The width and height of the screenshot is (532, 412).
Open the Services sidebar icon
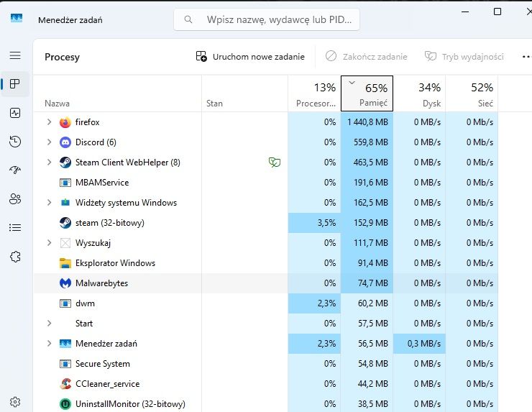15,257
